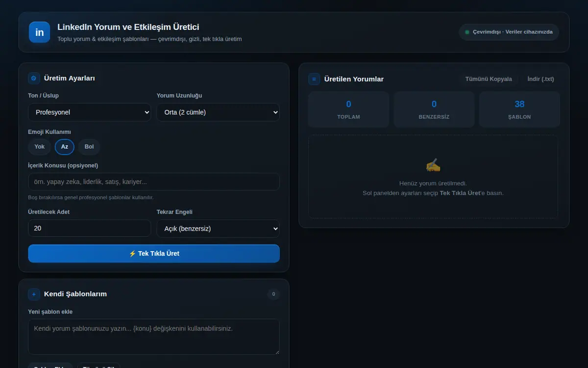Click the Yeni şablon ekle text area

coord(154,337)
